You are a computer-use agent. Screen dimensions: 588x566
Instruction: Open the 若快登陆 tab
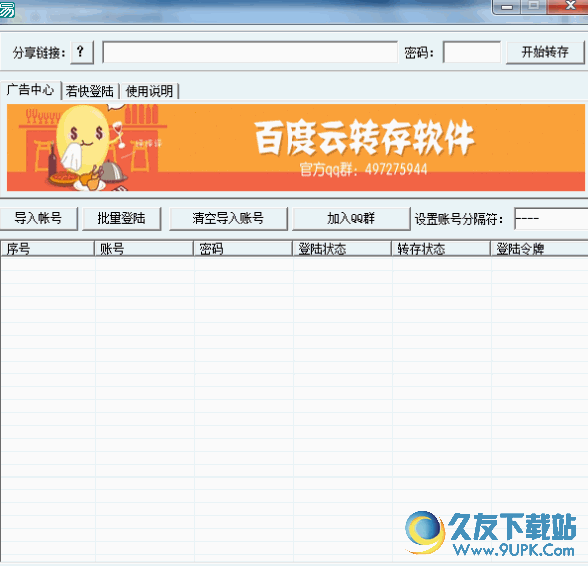coord(90,91)
